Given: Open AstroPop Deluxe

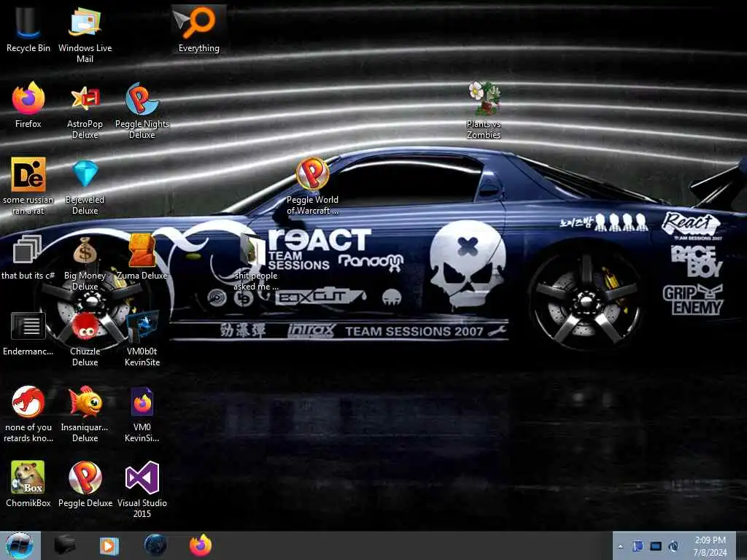Looking at the screenshot, I should (x=85, y=111).
